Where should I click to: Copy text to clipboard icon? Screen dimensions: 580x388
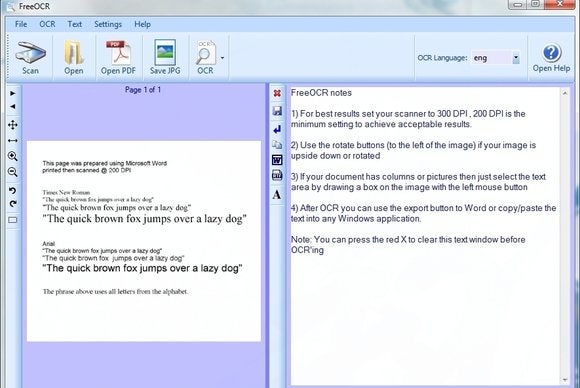coord(277,144)
